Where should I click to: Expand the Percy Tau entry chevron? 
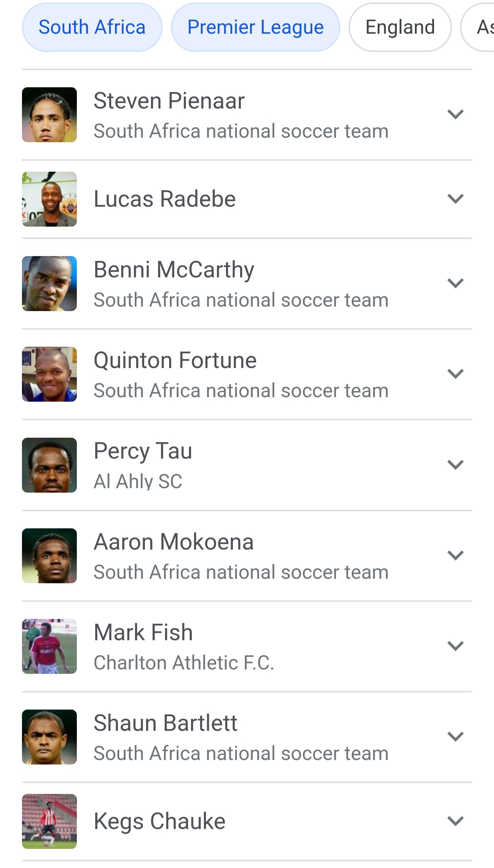pos(455,465)
